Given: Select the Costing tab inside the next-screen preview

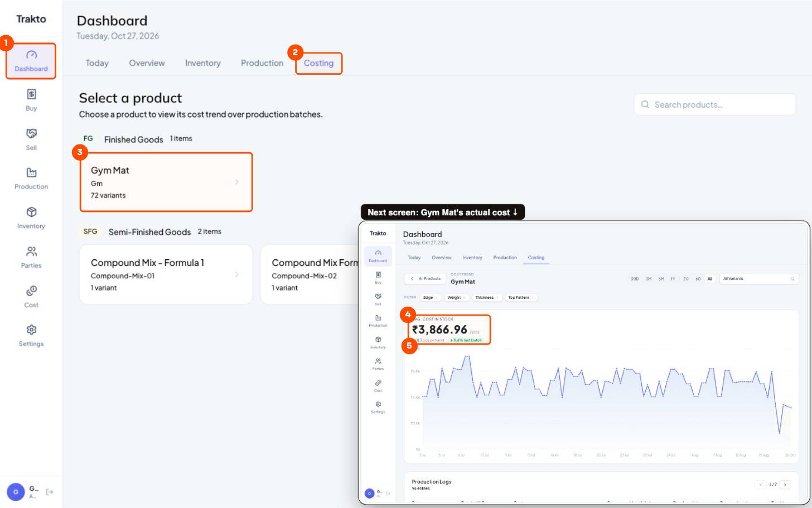Looking at the screenshot, I should click(x=536, y=258).
